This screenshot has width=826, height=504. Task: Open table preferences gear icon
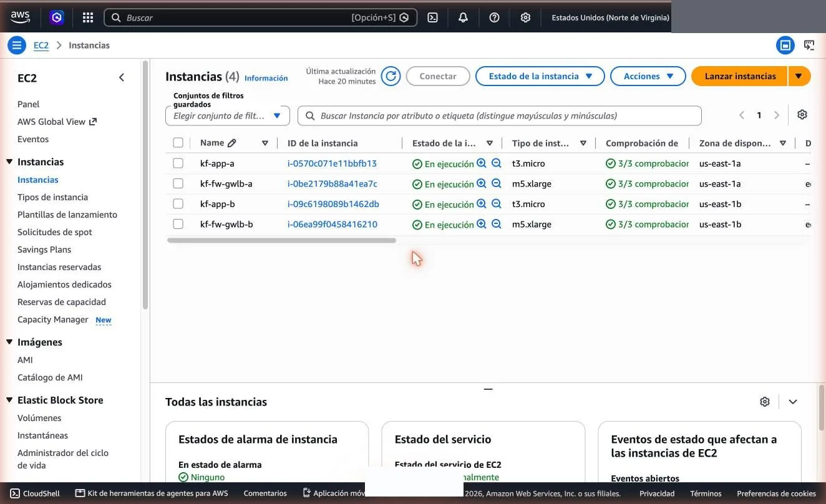(x=802, y=115)
